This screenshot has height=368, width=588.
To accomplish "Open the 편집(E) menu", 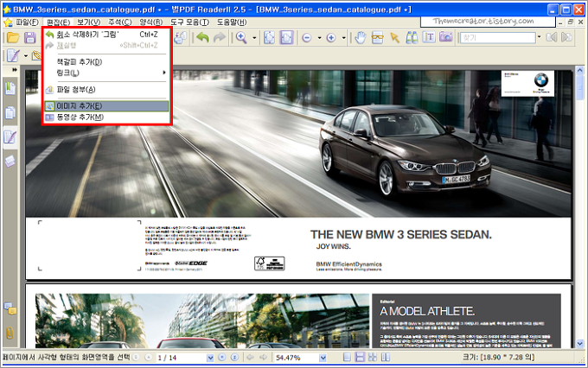I will 59,22.
